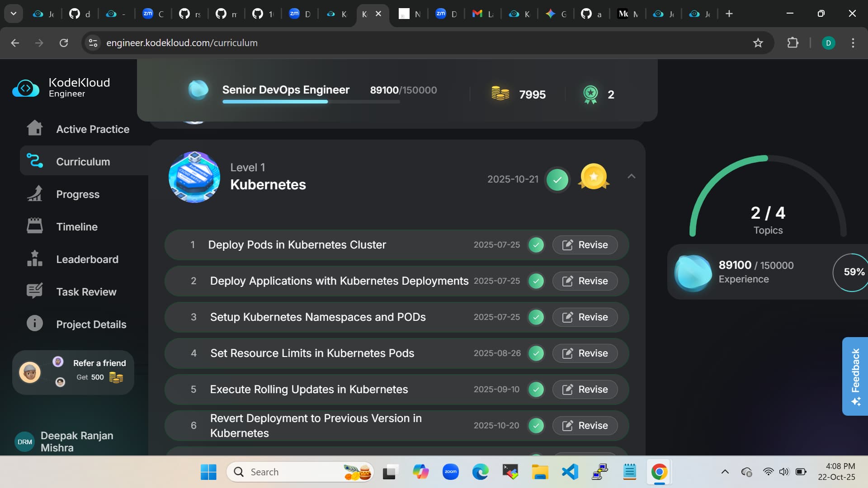Screen dimensions: 868x488
Task: Click the Senior DevOps Engineer progress bar
Action: [311, 102]
